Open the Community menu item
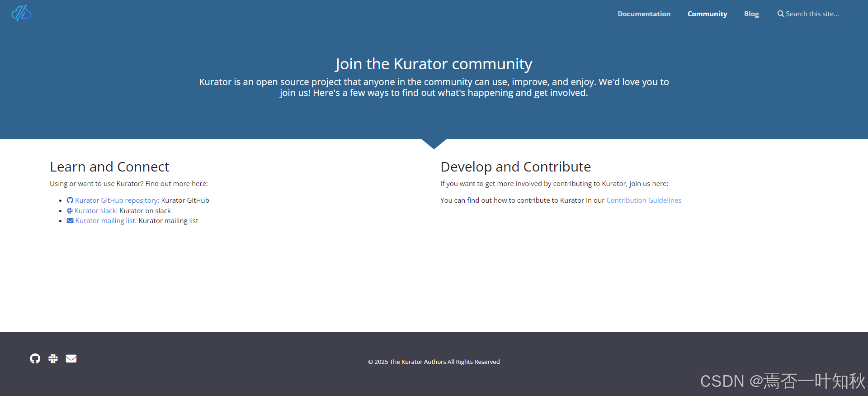This screenshot has width=868, height=396. (707, 14)
